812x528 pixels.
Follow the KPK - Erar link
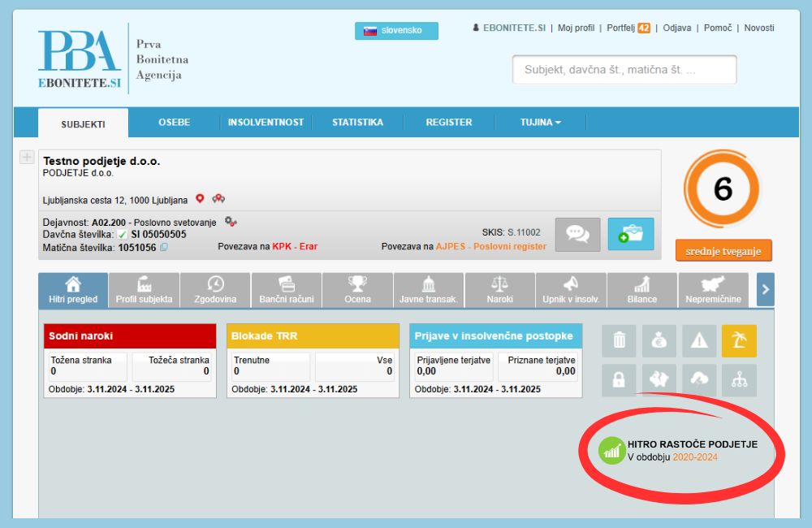[x=295, y=247]
